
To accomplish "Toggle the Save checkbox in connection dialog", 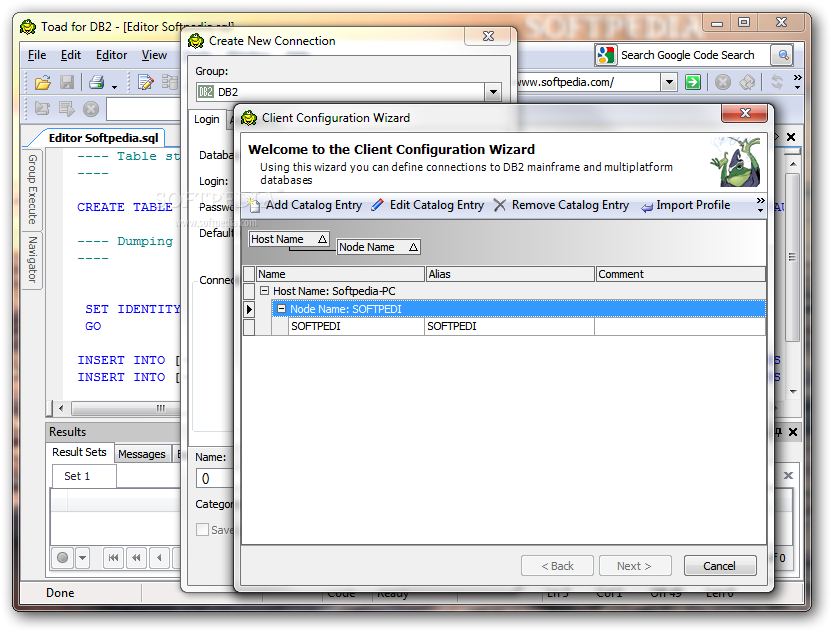I will pos(202,530).
